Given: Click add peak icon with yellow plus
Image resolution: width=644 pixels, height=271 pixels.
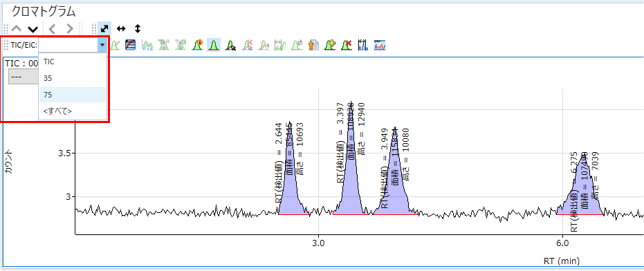Looking at the screenshot, I should (330, 45).
